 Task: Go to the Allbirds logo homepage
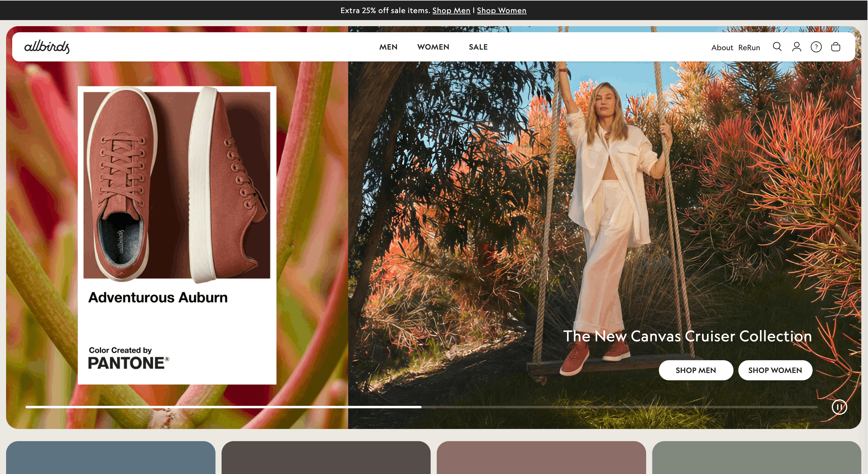(47, 47)
